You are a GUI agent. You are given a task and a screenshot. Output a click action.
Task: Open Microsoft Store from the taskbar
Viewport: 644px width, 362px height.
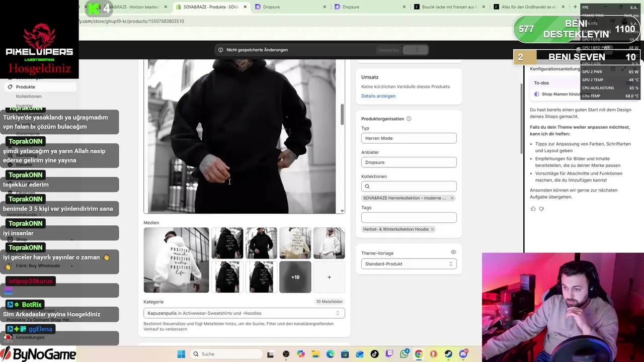click(x=345, y=354)
